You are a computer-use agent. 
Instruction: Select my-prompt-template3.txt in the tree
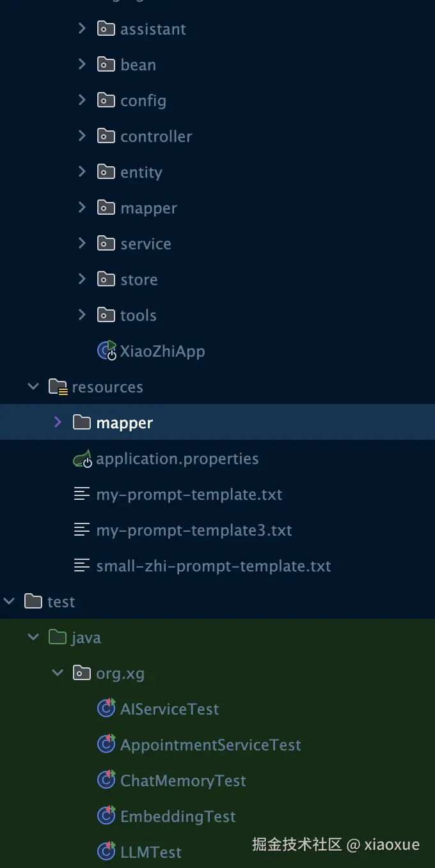pos(194,530)
